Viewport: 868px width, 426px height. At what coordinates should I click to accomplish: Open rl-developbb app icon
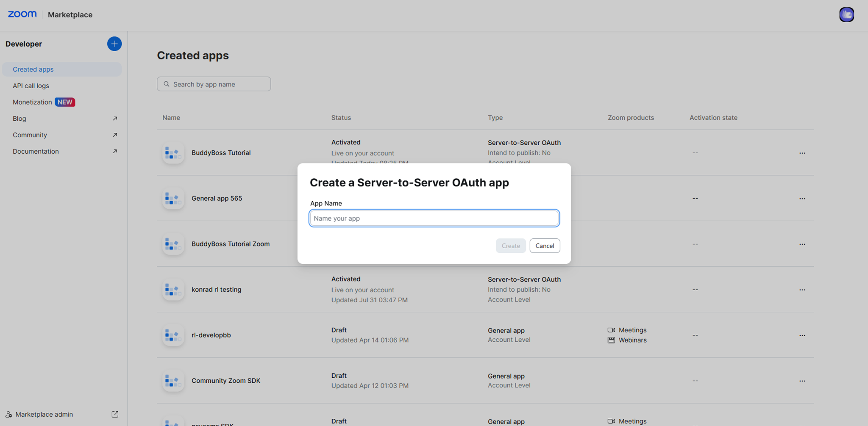(173, 335)
